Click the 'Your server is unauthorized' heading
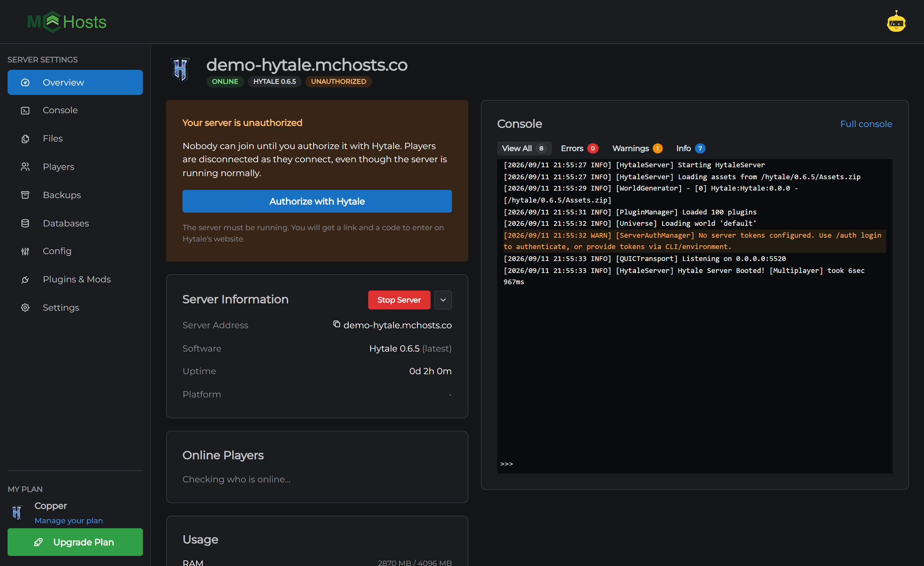 pos(242,123)
